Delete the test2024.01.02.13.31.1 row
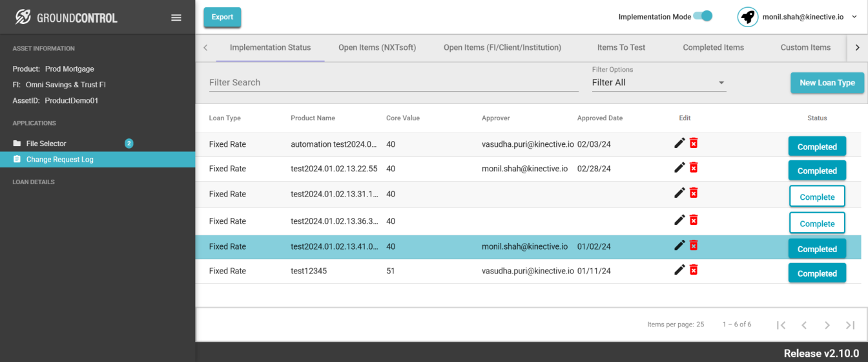868x362 pixels. (694, 193)
